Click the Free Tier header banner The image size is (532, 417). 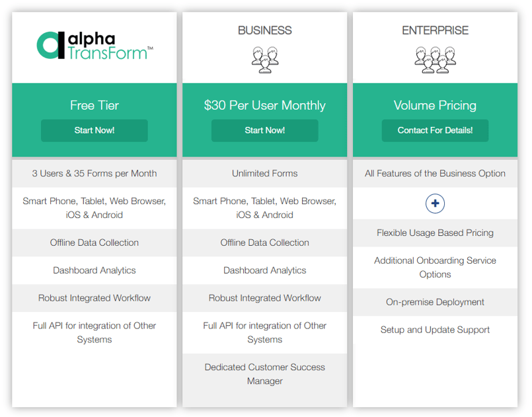tap(94, 104)
